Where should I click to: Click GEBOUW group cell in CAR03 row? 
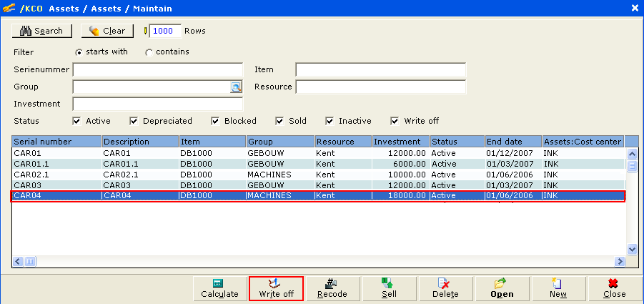pyautogui.click(x=280, y=185)
